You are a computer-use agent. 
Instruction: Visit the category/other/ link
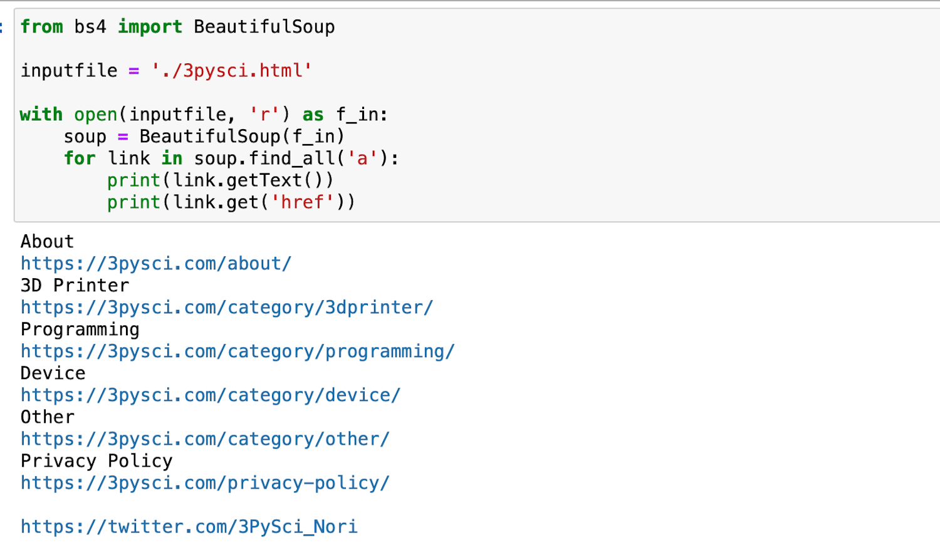(x=205, y=439)
